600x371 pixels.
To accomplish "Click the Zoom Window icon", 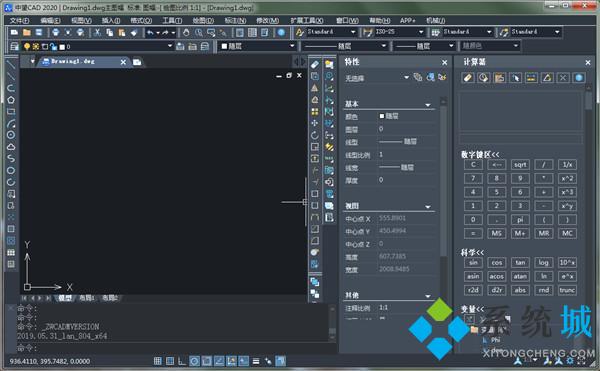I will point(211,33).
